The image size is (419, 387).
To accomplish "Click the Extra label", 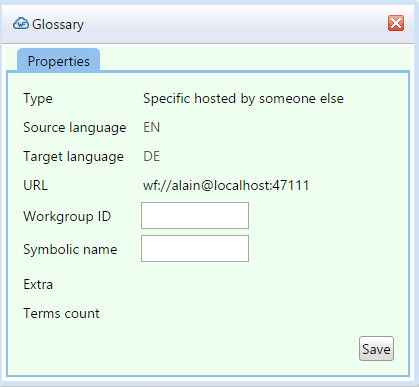I will [38, 284].
